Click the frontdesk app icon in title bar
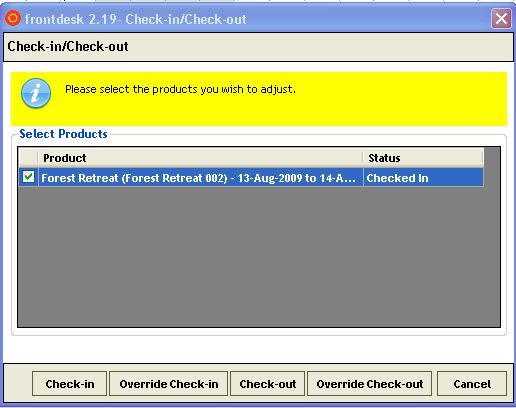This screenshot has width=516, height=408. (x=13, y=18)
